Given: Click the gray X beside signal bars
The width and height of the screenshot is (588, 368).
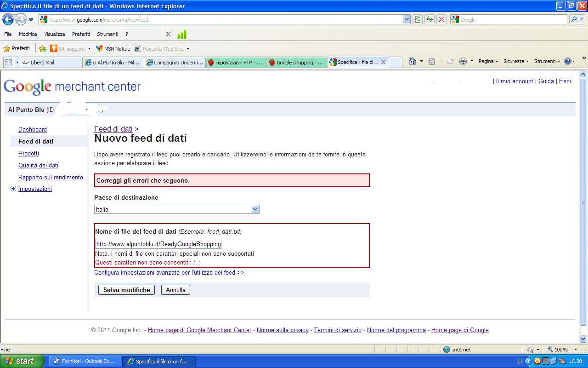Looking at the screenshot, I should [x=168, y=34].
